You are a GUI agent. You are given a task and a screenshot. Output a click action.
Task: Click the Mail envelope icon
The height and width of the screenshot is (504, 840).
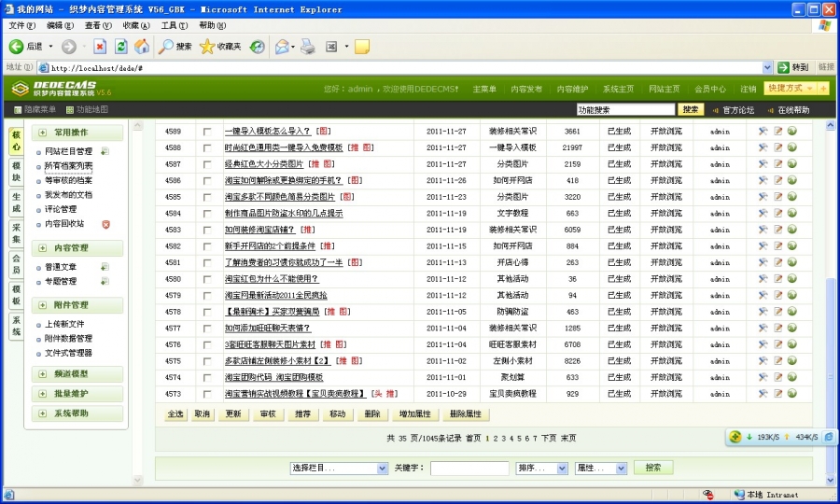(282, 47)
